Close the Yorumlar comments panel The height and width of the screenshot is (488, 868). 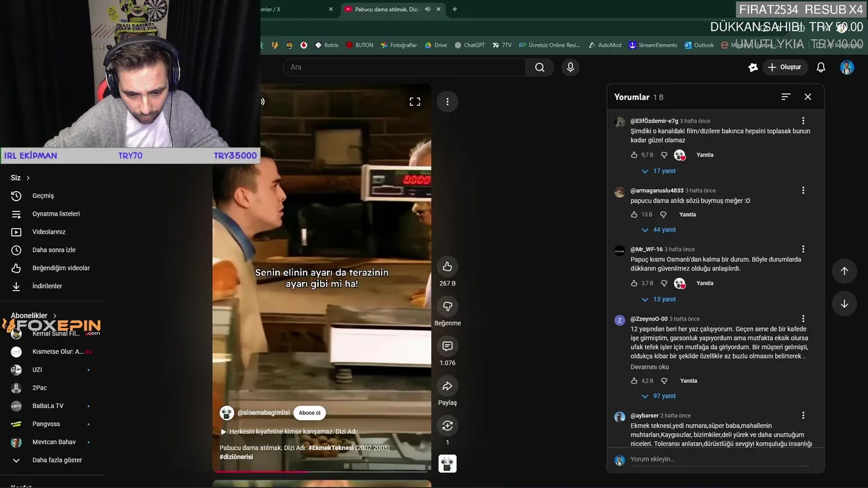coord(808,97)
